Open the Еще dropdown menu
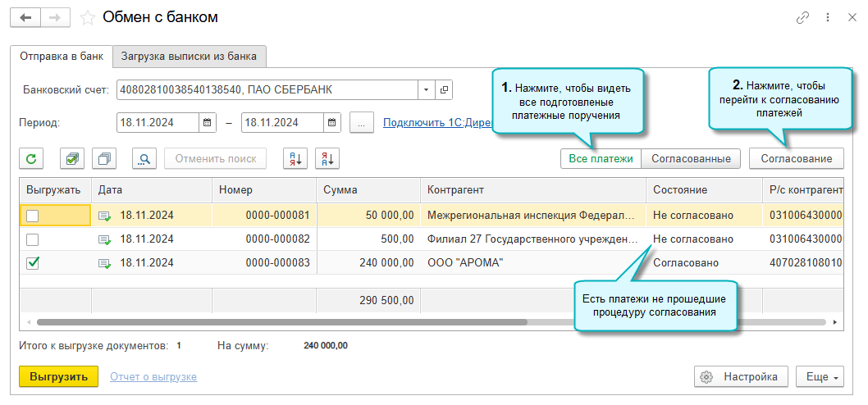The height and width of the screenshot is (405, 868). [x=820, y=377]
